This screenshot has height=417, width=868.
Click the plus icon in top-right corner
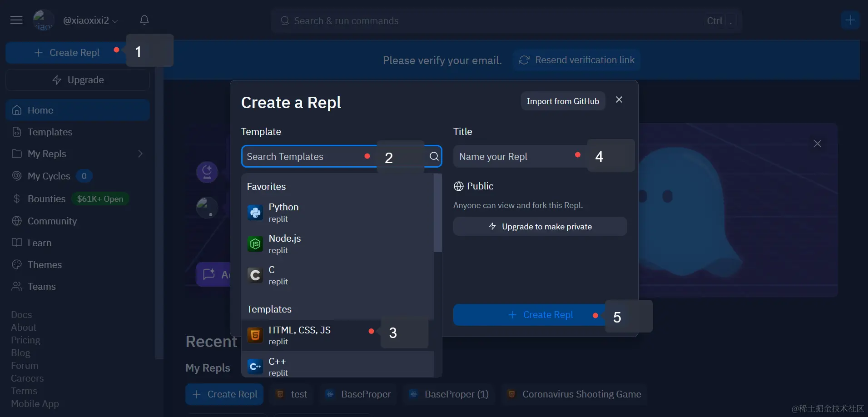click(850, 20)
